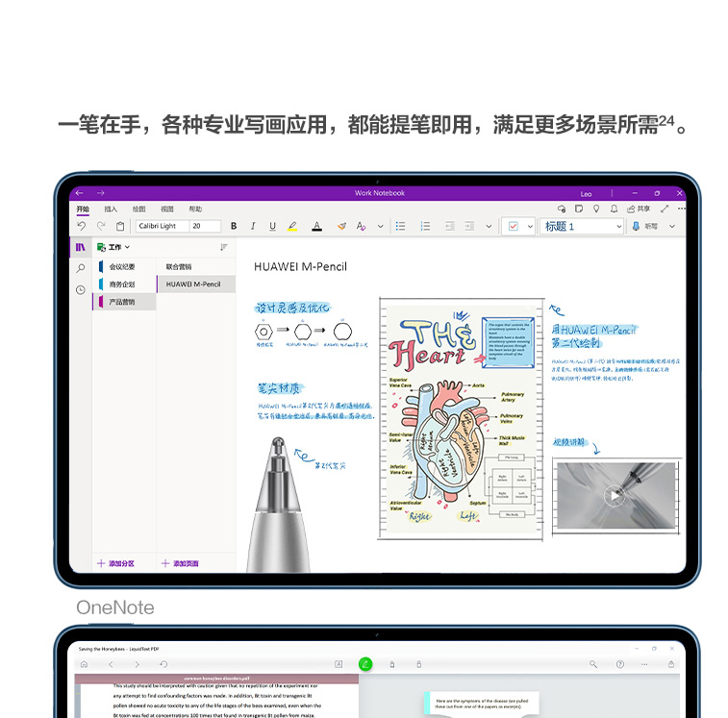Viewport: 728px width, 718px height.
Task: Click the sync status cloud icon
Action: pos(562,209)
